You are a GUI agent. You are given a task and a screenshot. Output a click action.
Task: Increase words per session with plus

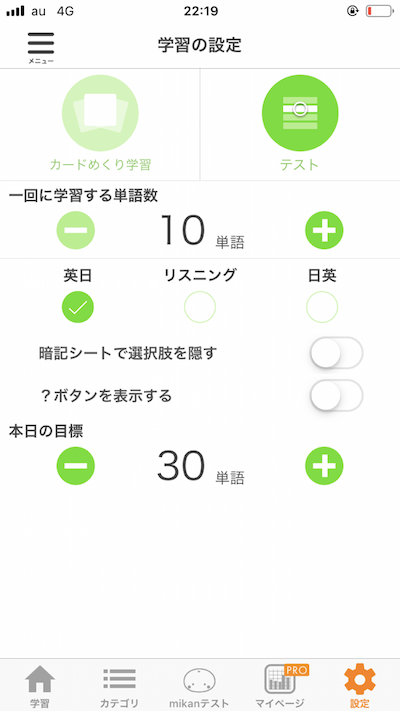(324, 230)
